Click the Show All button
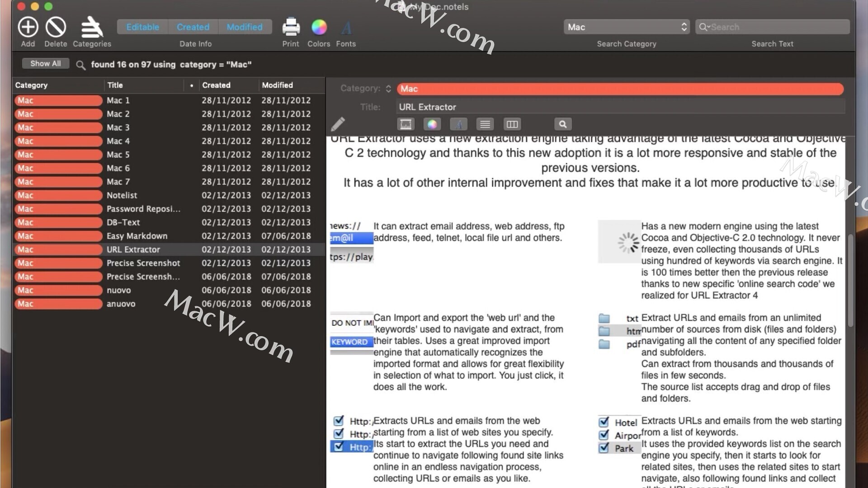 tap(45, 64)
